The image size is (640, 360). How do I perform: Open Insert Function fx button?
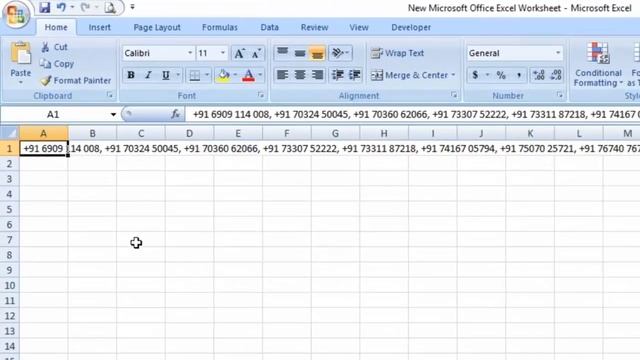click(x=176, y=114)
